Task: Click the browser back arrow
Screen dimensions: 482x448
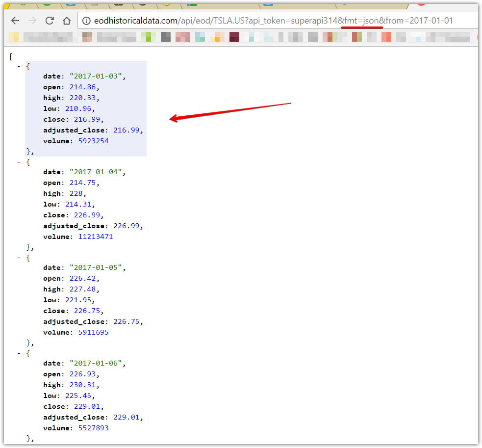Action: (x=15, y=20)
